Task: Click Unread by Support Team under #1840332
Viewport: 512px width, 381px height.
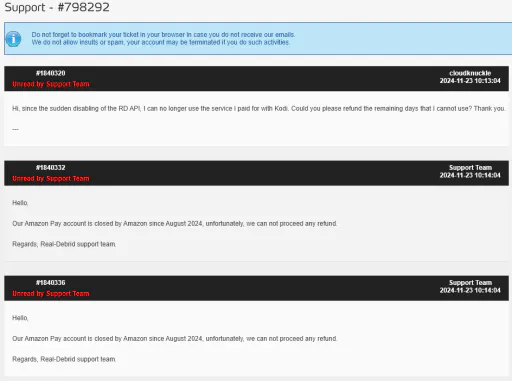Action: coord(51,179)
